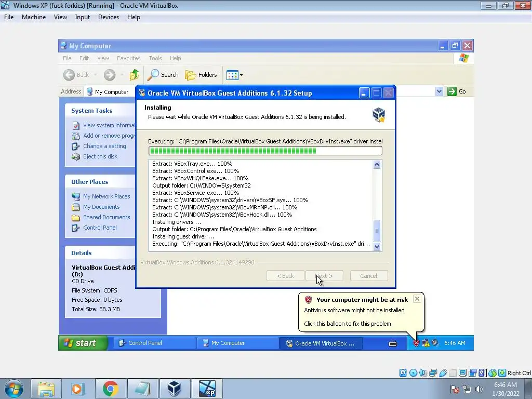Open Favorites menu in My Computer

[x=129, y=58]
